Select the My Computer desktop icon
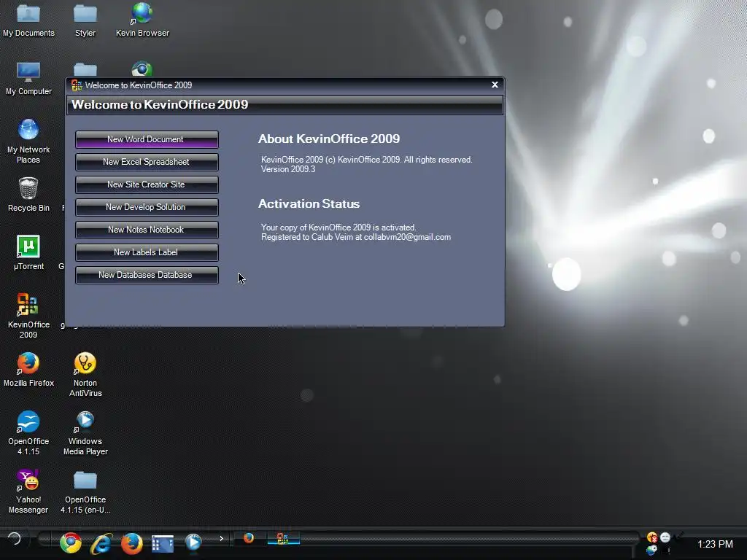 pyautogui.click(x=28, y=79)
